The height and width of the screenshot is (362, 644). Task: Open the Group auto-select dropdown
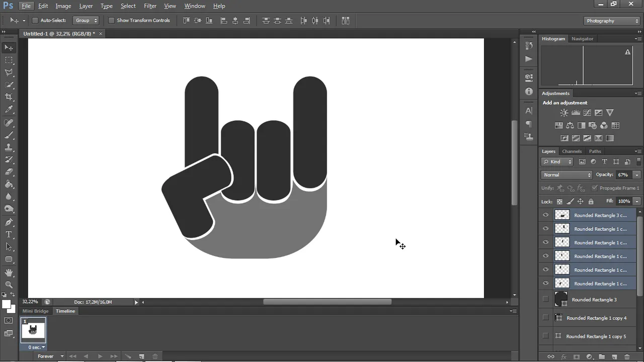coord(86,21)
